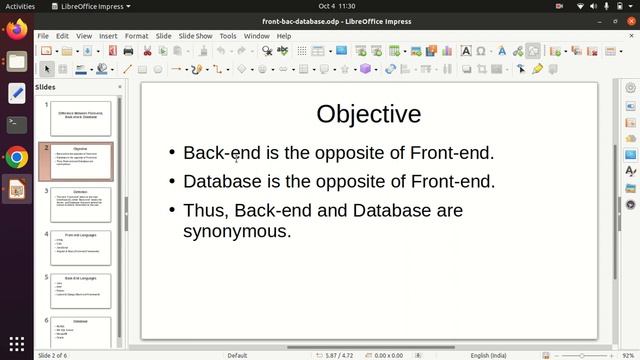Image resolution: width=640 pixels, height=360 pixels.
Task: Click the Display Views table icon
Action: tap(318, 51)
